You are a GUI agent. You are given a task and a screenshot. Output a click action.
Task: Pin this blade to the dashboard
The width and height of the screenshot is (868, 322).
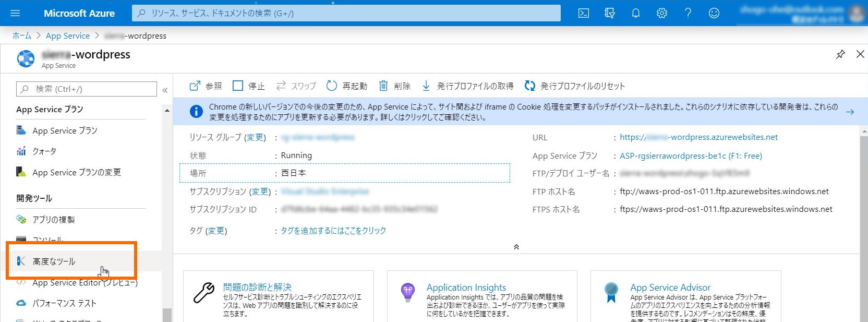(840, 54)
